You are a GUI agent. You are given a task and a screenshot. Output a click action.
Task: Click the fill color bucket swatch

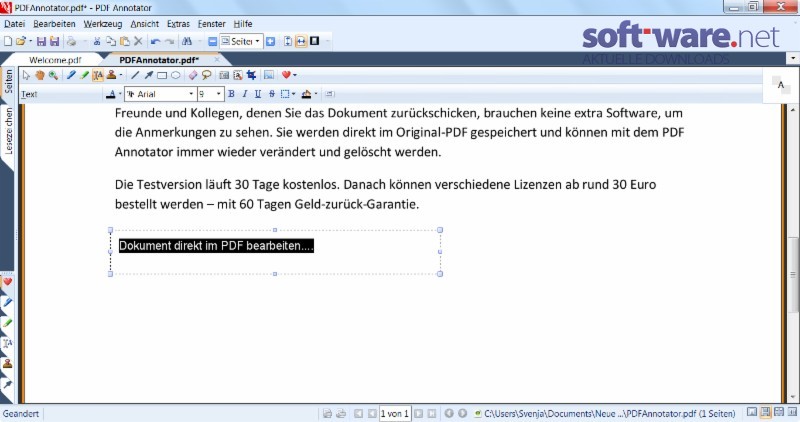click(x=306, y=94)
